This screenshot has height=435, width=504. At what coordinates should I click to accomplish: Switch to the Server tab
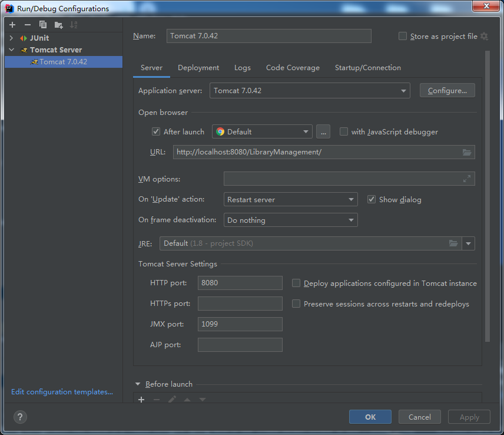tap(151, 68)
